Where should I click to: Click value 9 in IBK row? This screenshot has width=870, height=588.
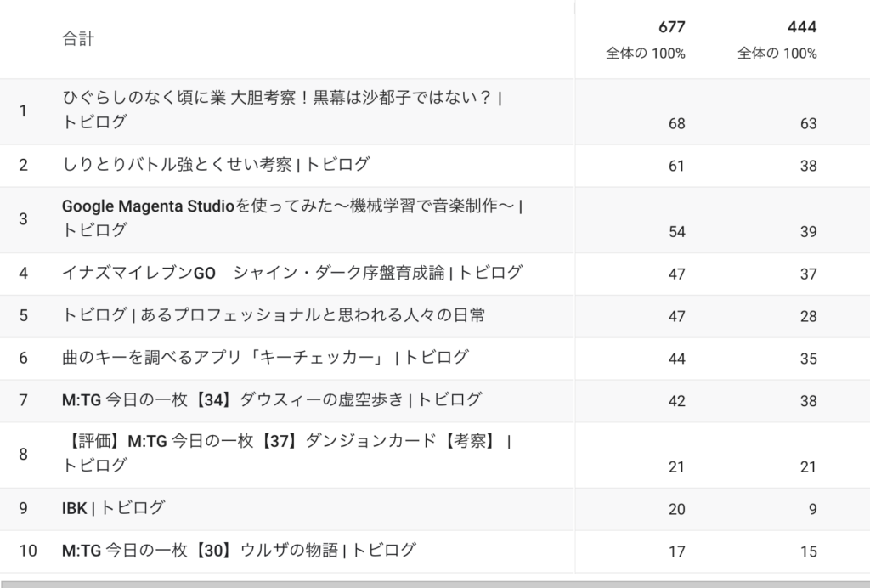point(811,509)
